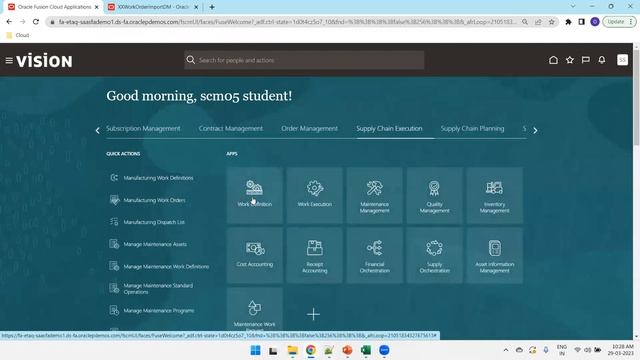Open Favorites star in the Vision header
The width and height of the screenshot is (640, 360).
click(x=570, y=60)
